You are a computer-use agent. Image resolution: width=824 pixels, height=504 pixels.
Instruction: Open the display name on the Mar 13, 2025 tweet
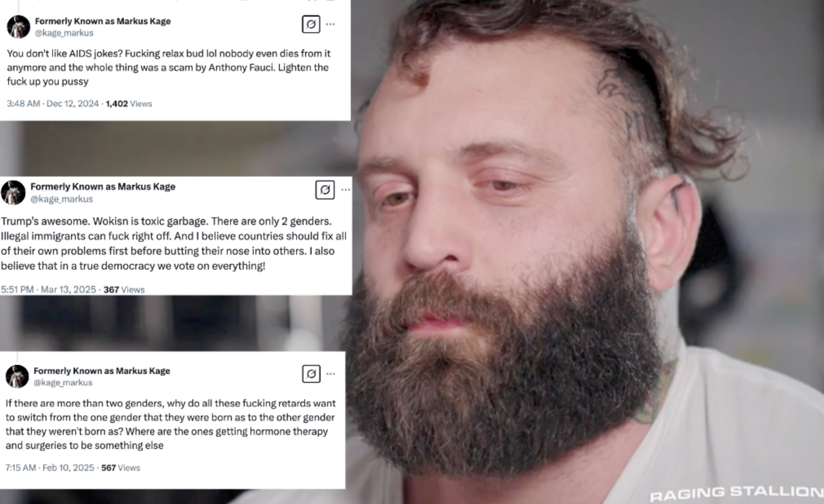pyautogui.click(x=103, y=187)
